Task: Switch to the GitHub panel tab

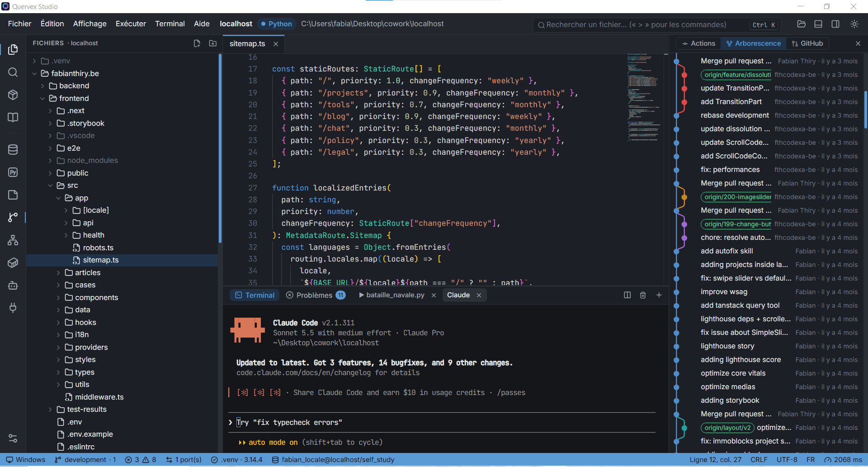Action: tap(807, 43)
